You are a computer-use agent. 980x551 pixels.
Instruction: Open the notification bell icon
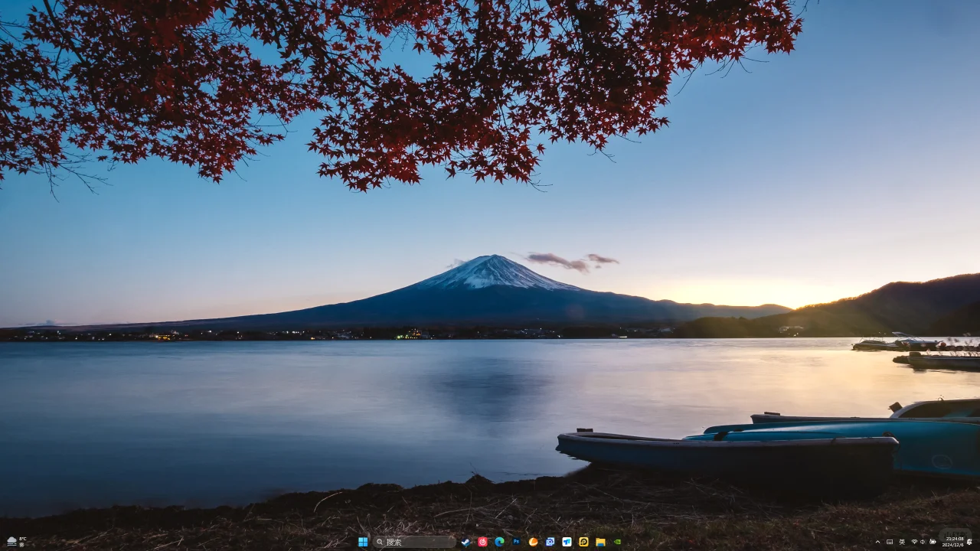[969, 542]
